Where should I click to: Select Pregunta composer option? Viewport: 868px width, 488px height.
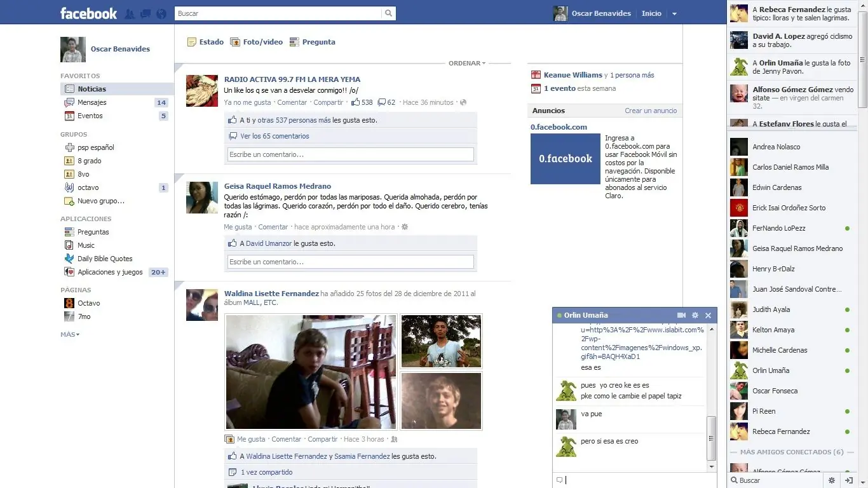coord(312,42)
